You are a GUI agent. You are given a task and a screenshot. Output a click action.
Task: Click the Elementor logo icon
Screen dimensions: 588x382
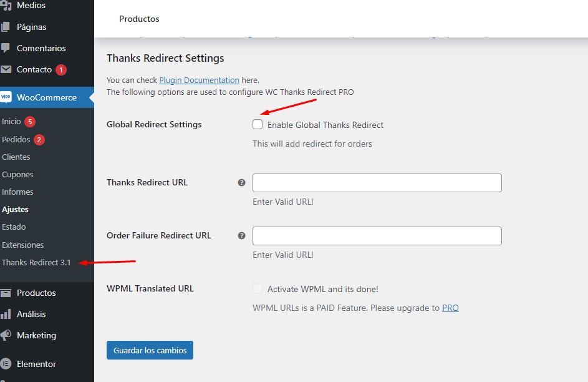[6, 364]
